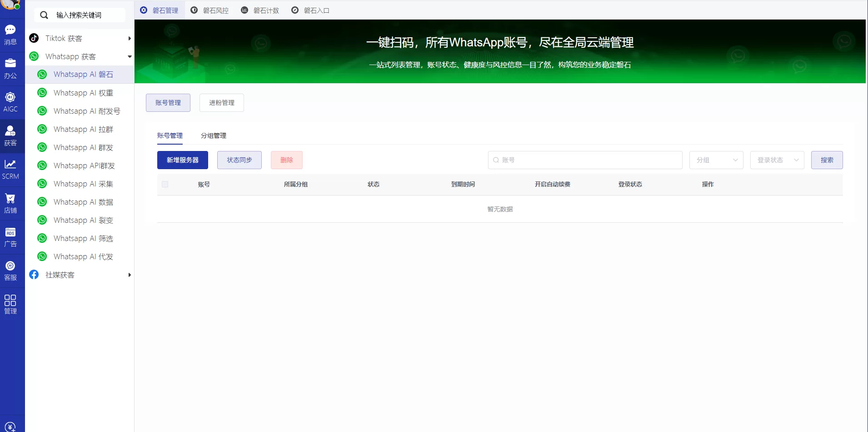Switch to the SCRM sidebar module
This screenshot has height=432, width=868.
(x=10, y=168)
